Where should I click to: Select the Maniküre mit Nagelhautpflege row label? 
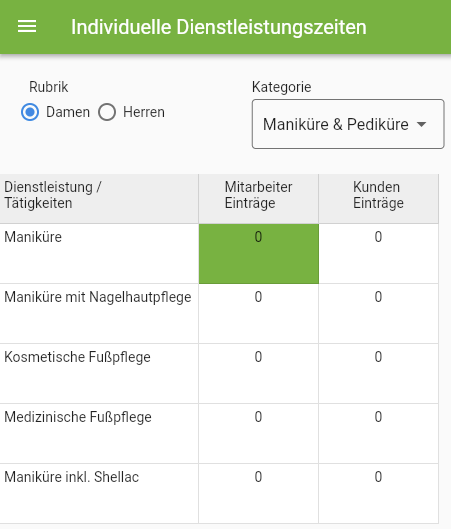click(98, 297)
